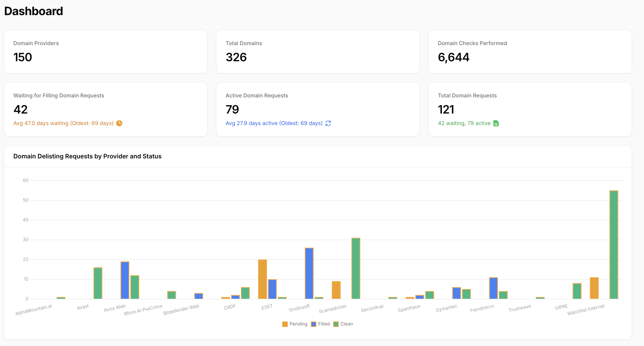644x346 pixels.
Task: Open the Total Domain Requests card
Action: (530, 109)
